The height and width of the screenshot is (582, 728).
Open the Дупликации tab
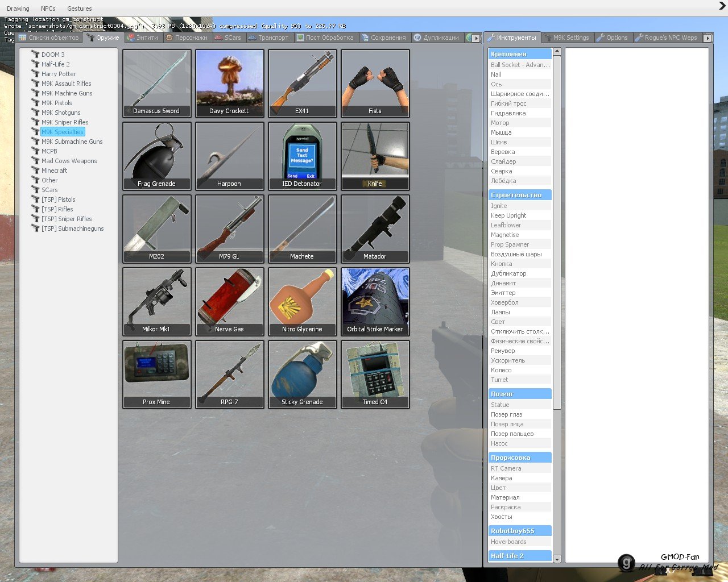[x=436, y=38]
